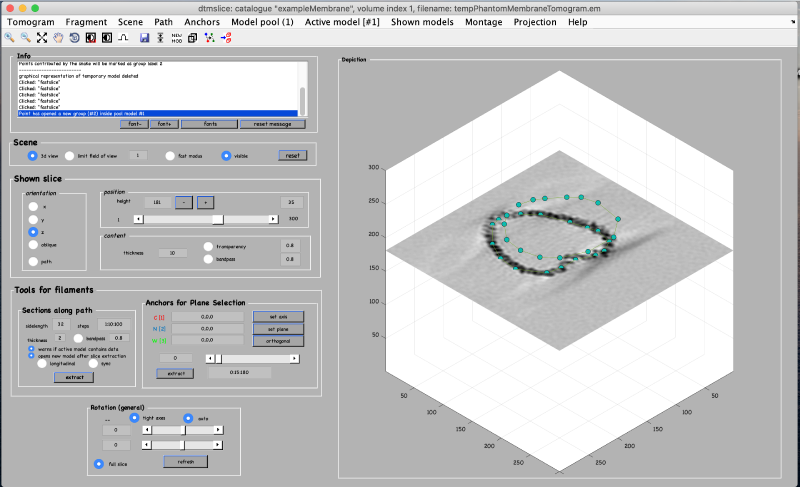The width and height of the screenshot is (800, 487).
Task: Click the plain contrast adjustment icon
Action: pyautogui.click(x=107, y=37)
